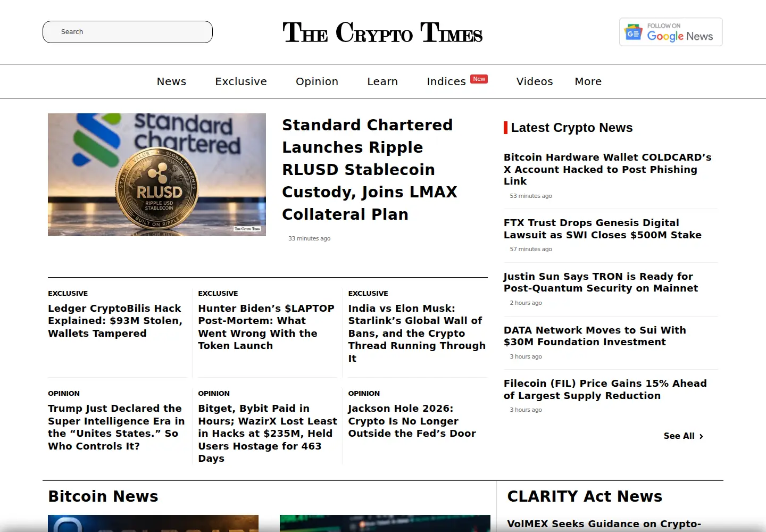Focus the Search input field

(x=128, y=32)
